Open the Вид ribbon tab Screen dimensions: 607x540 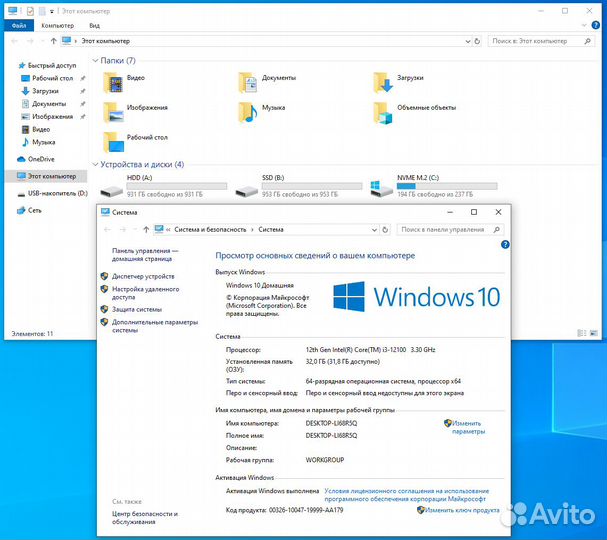pos(93,25)
